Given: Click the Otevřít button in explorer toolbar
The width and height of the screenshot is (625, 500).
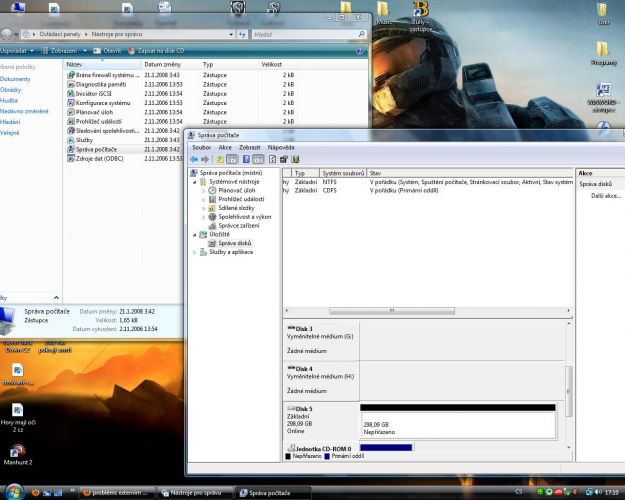Looking at the screenshot, I should [x=108, y=51].
